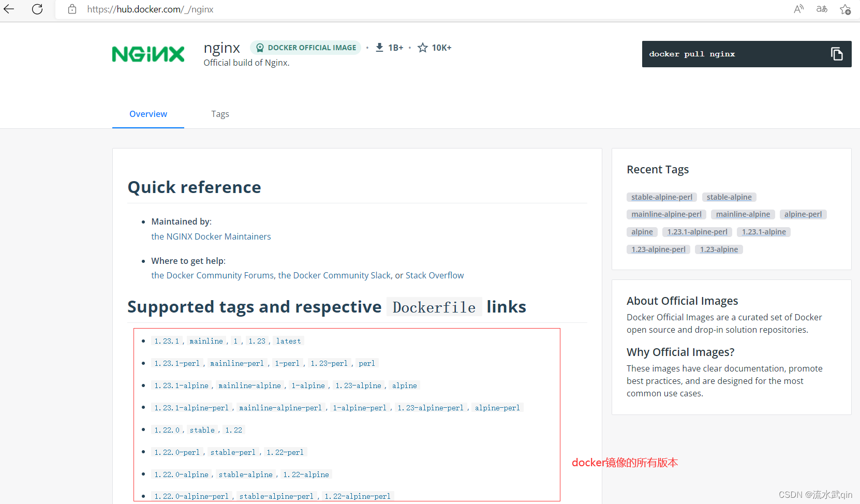Screen dimensions: 860x504
Task: Copy the docker pull nginx command
Action: tap(837, 54)
